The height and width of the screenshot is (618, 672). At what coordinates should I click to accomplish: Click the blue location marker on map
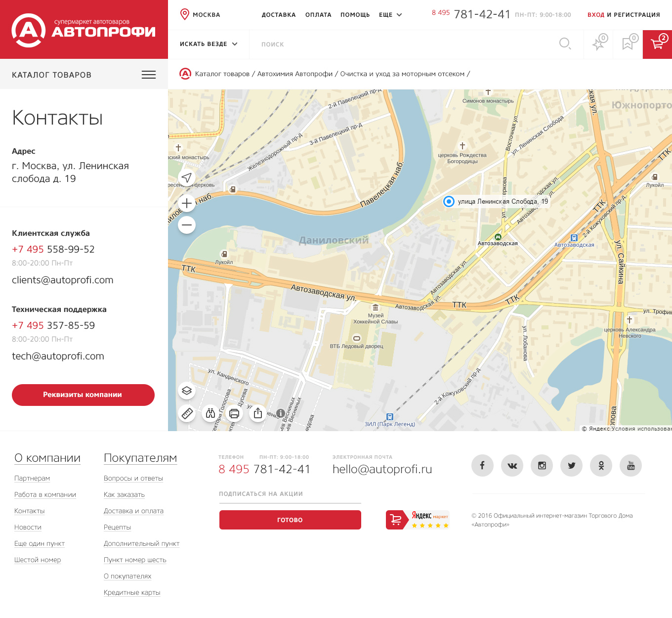(x=449, y=201)
